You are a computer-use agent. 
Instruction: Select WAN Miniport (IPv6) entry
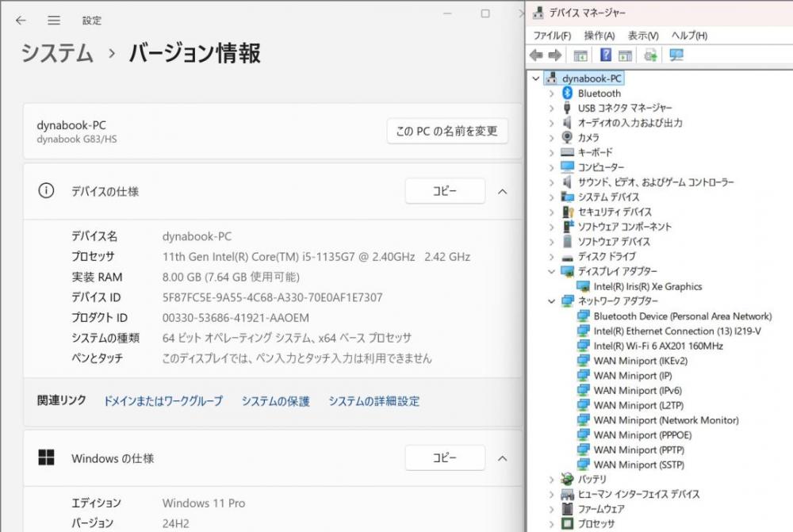coord(638,390)
